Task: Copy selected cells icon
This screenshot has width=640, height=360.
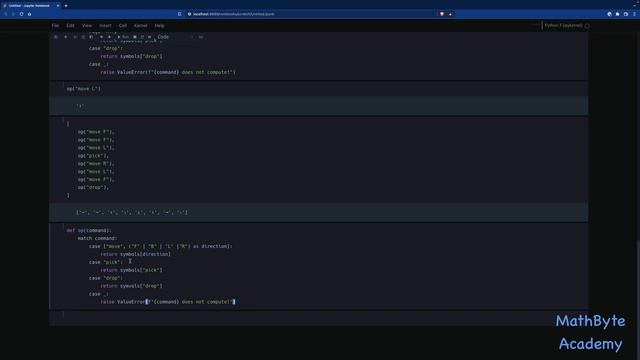Action: (83, 37)
